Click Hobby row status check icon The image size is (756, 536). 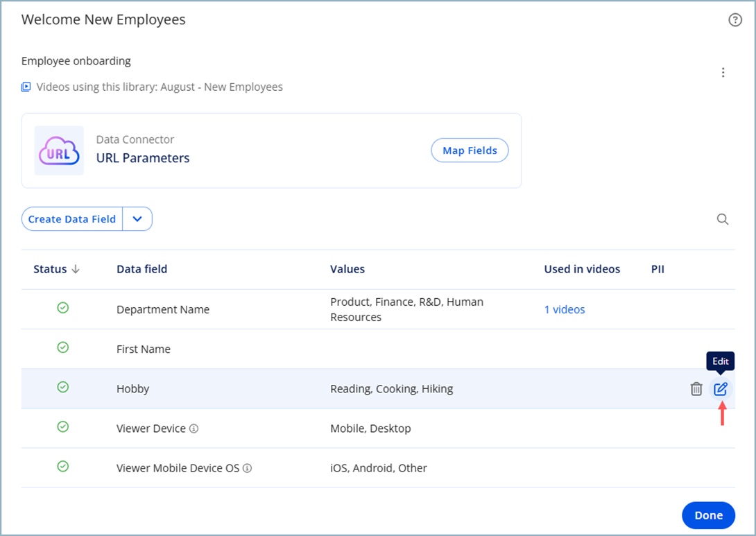point(62,387)
